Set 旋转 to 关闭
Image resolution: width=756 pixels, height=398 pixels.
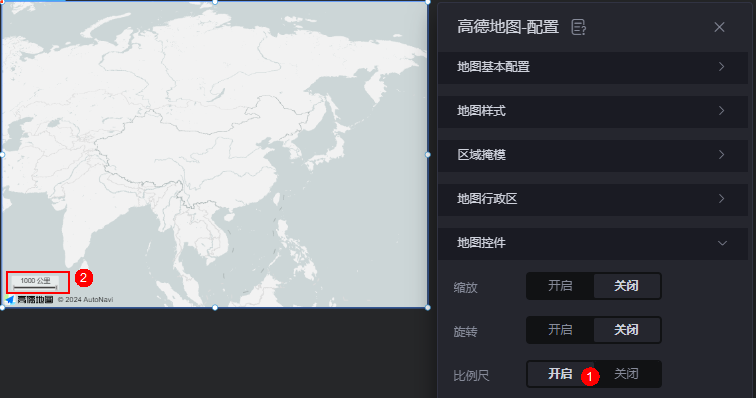[626, 330]
